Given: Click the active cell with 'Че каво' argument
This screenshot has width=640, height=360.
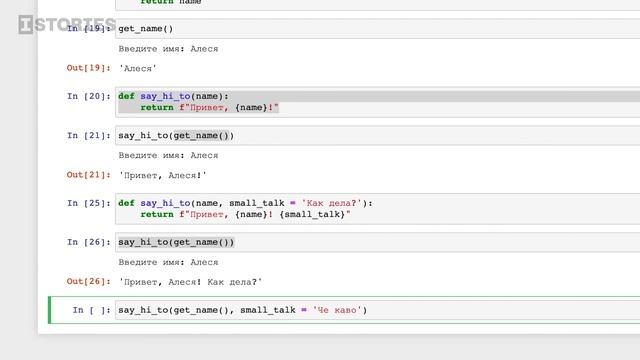Looking at the screenshot, I should (378, 310).
